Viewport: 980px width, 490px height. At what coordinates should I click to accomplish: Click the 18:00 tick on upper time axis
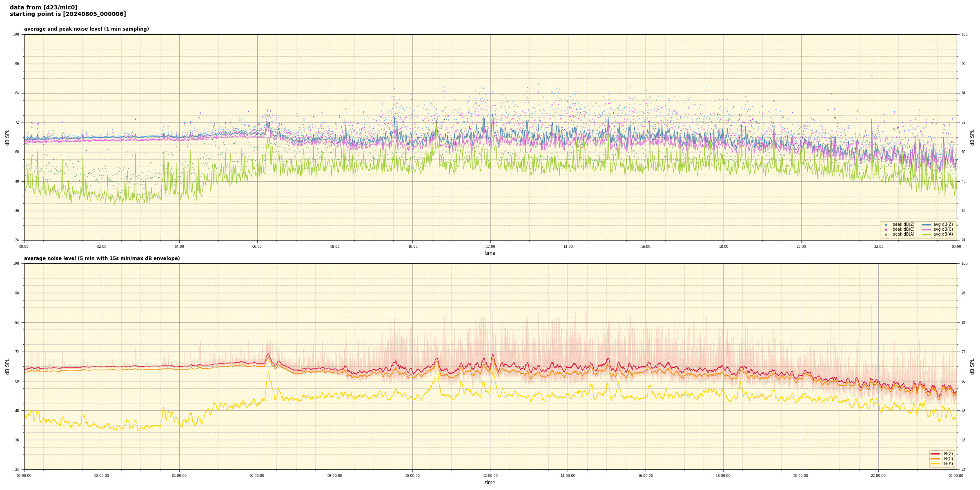point(724,247)
